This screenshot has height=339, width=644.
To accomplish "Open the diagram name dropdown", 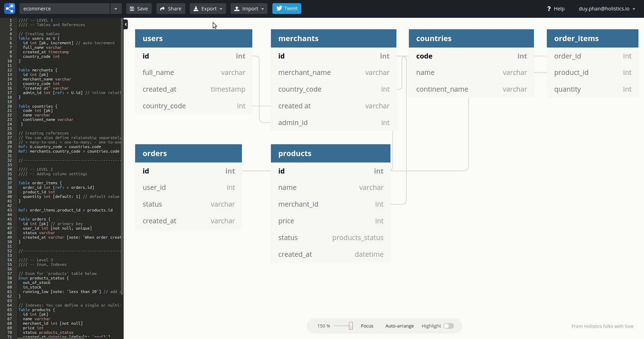I will pyautogui.click(x=116, y=8).
